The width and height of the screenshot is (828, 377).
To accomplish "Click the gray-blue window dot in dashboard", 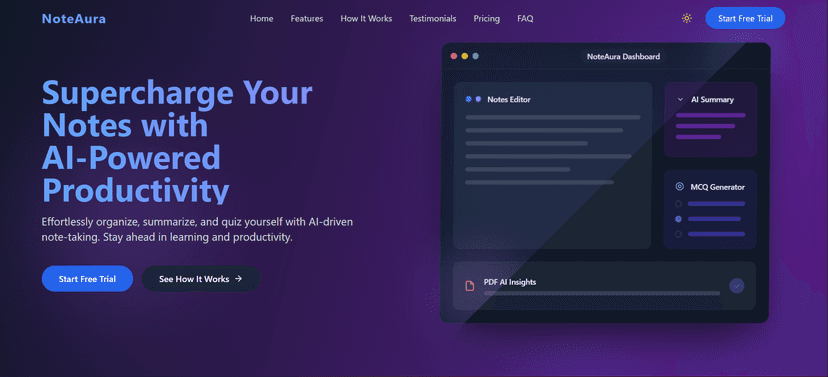I will click(475, 56).
